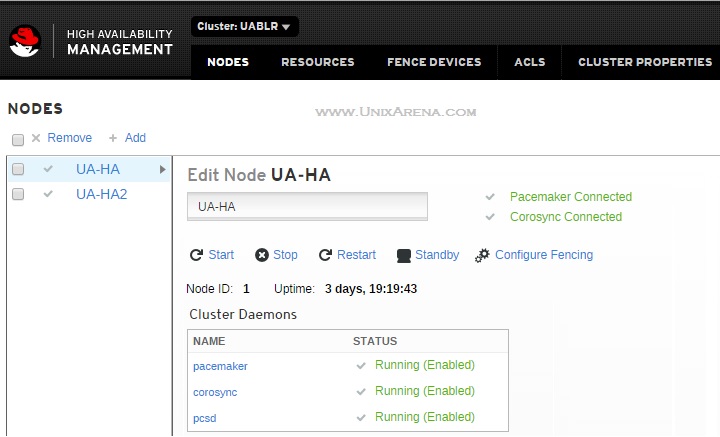
Task: Open the Cluster: UABLR dropdown
Action: point(244,27)
